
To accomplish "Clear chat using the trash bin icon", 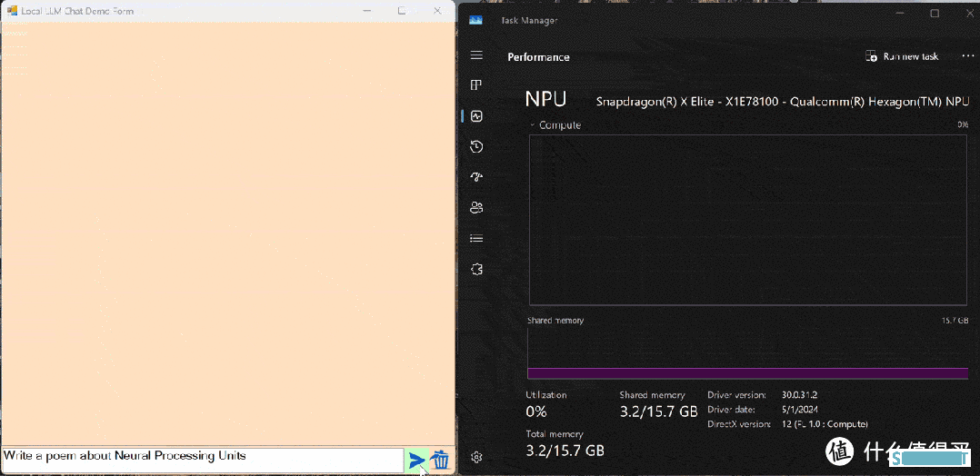I will tap(441, 461).
